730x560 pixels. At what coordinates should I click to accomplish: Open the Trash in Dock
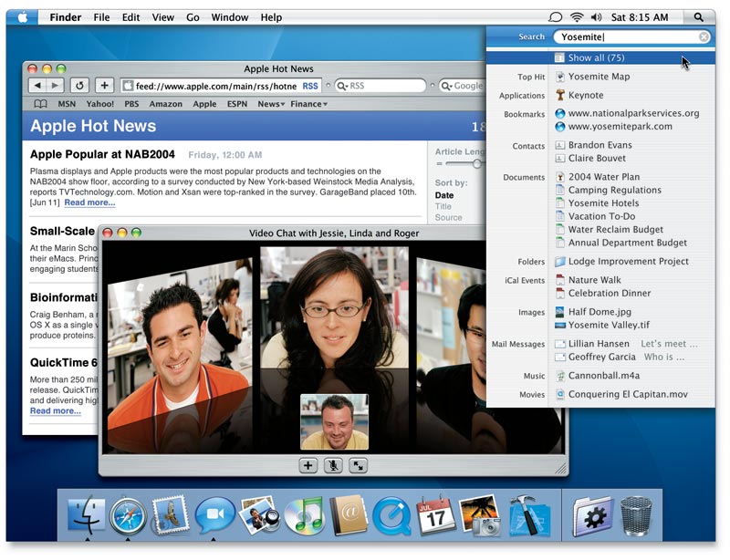pyautogui.click(x=636, y=516)
